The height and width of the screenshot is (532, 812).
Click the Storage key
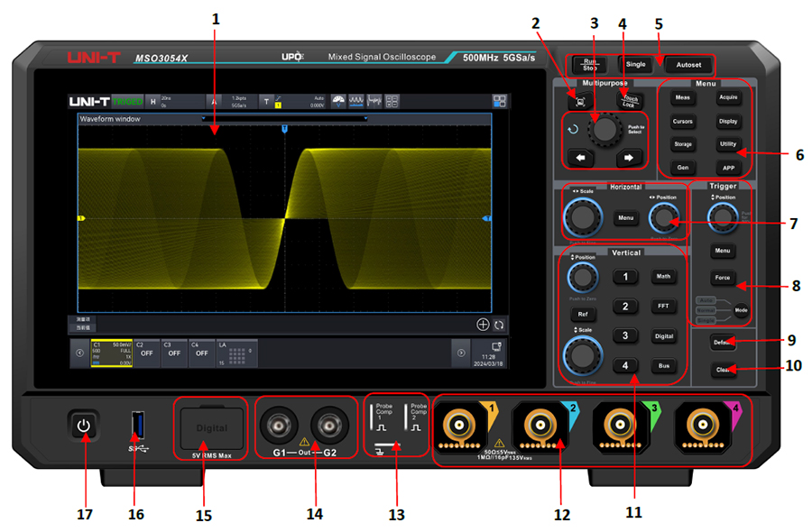tap(683, 144)
